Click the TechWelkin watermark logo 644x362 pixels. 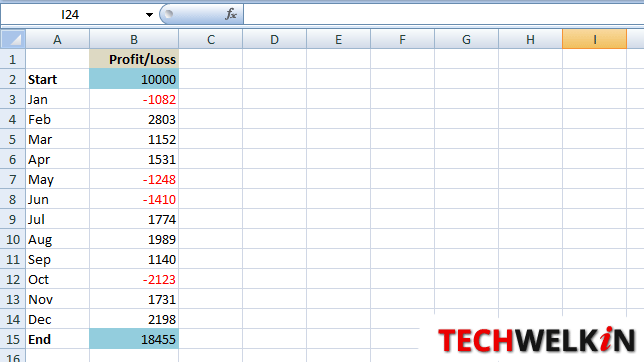[x=536, y=340]
